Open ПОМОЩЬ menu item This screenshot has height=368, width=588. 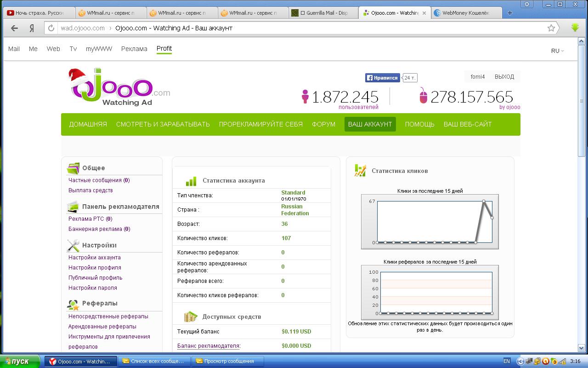(420, 124)
